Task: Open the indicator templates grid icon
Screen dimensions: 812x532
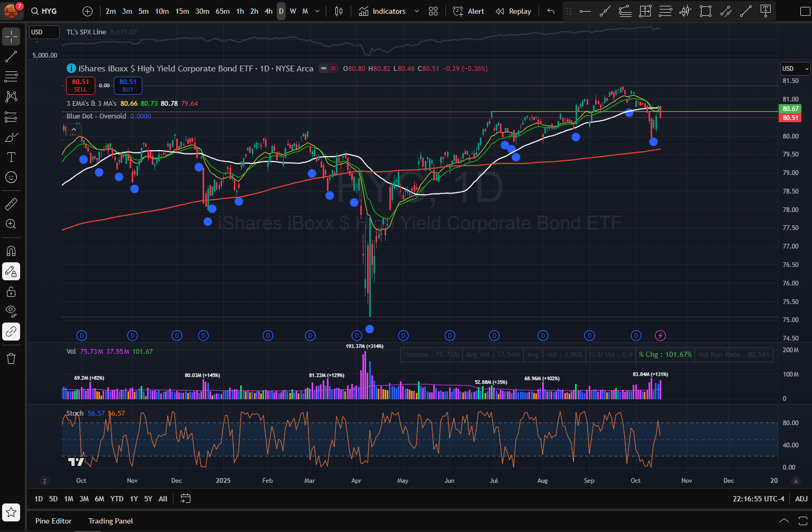Action: pos(433,11)
